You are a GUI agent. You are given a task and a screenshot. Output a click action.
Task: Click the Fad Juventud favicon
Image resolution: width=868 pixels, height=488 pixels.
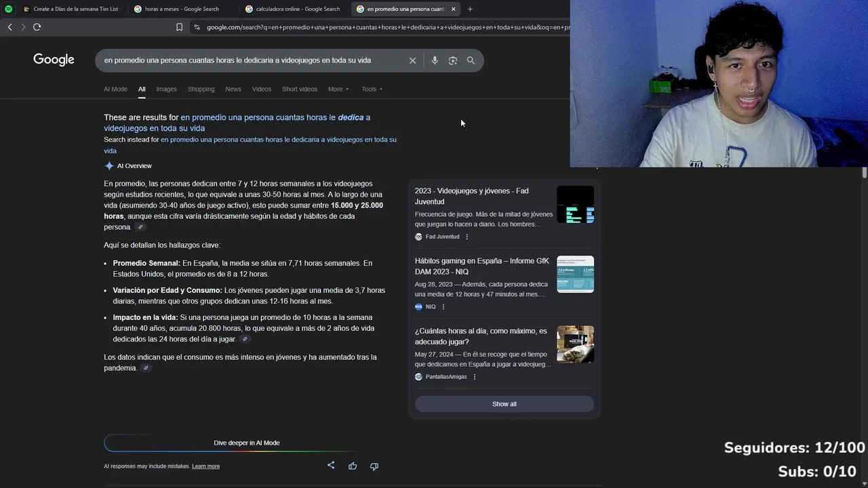418,237
